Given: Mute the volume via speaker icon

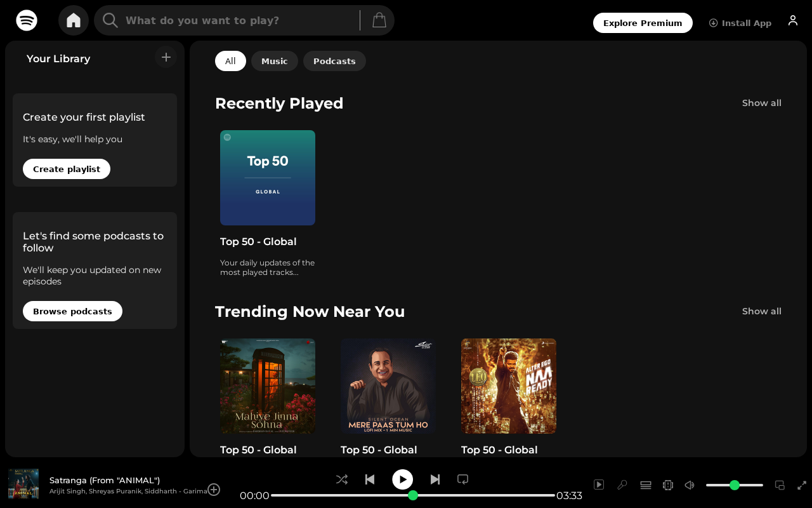Looking at the screenshot, I should 690,485.
